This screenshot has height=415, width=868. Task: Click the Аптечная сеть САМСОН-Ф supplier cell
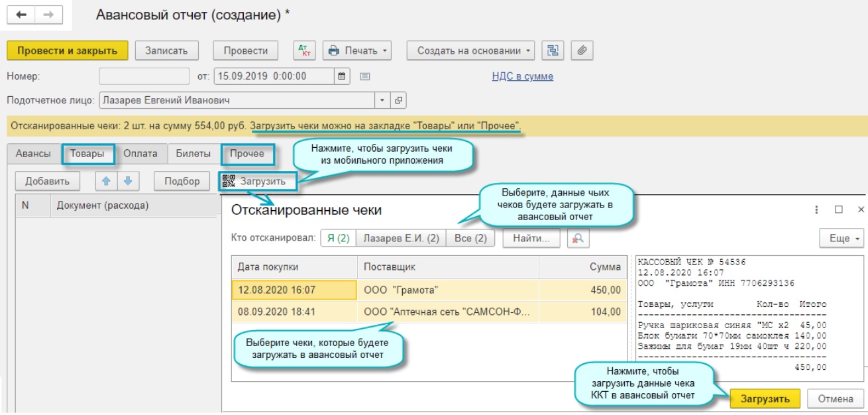point(448,312)
